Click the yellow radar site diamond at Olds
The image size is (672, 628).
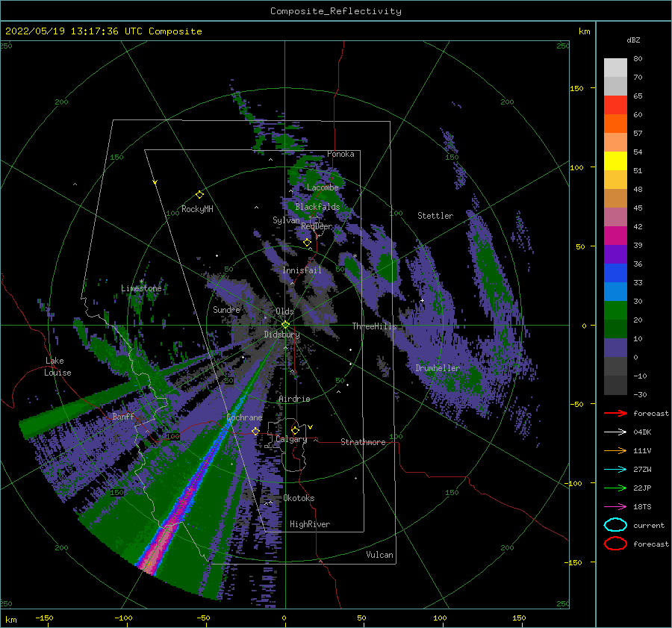click(285, 325)
